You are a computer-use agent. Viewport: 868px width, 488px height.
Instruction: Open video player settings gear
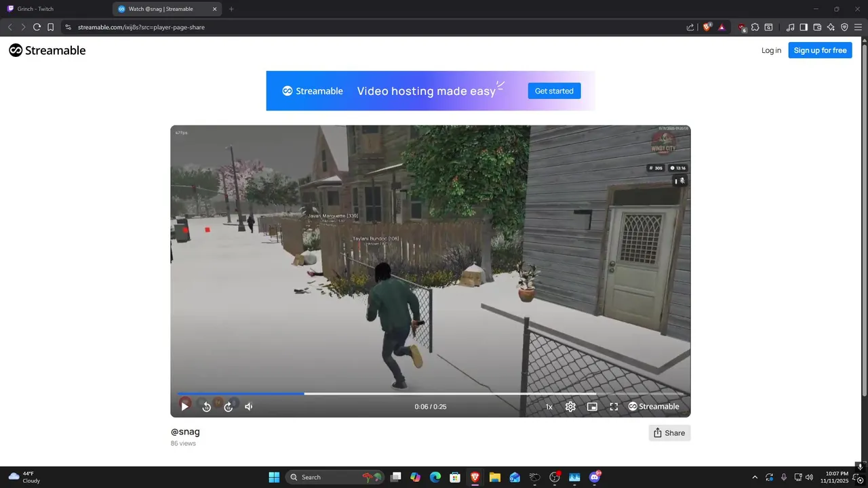click(570, 407)
